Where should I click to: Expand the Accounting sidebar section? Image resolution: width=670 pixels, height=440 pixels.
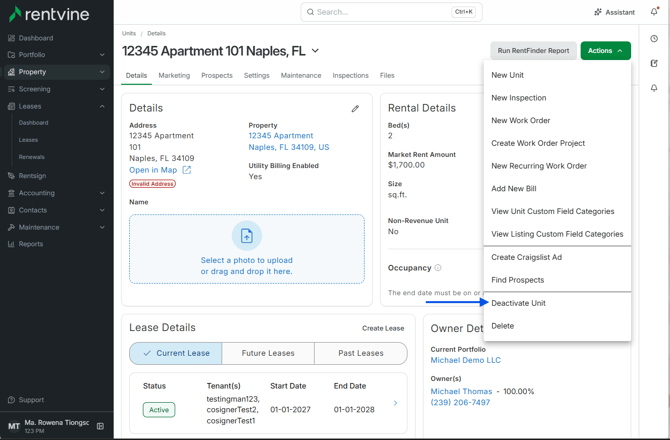click(x=102, y=193)
